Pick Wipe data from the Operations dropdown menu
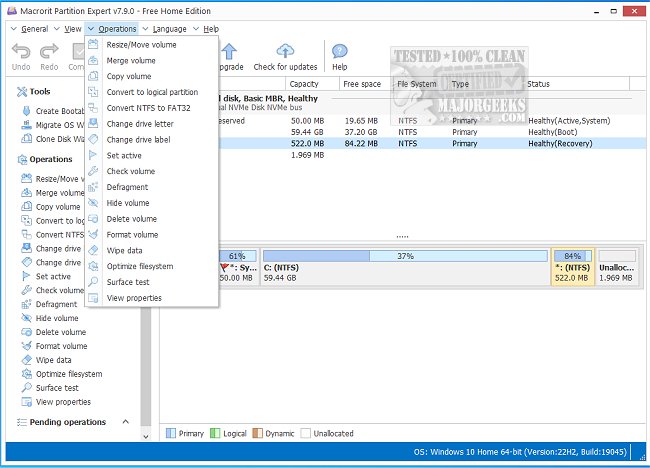This screenshot has height=468, width=650. [x=124, y=250]
